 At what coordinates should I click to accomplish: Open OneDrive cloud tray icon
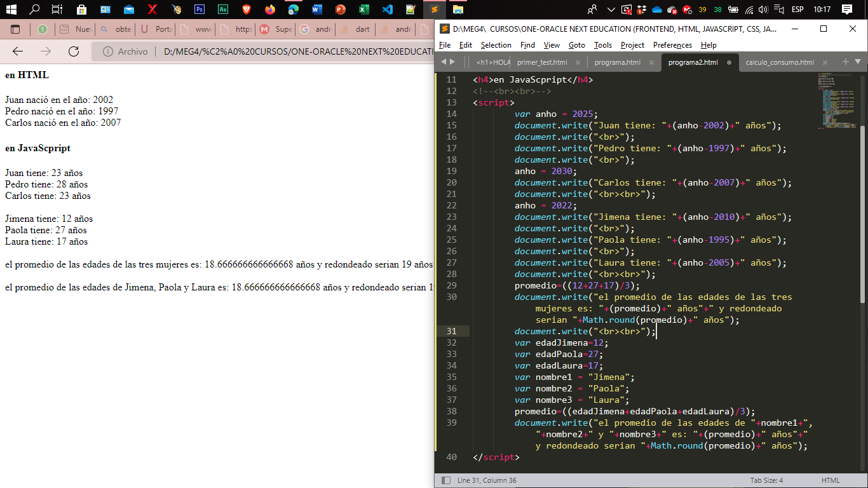(x=658, y=10)
